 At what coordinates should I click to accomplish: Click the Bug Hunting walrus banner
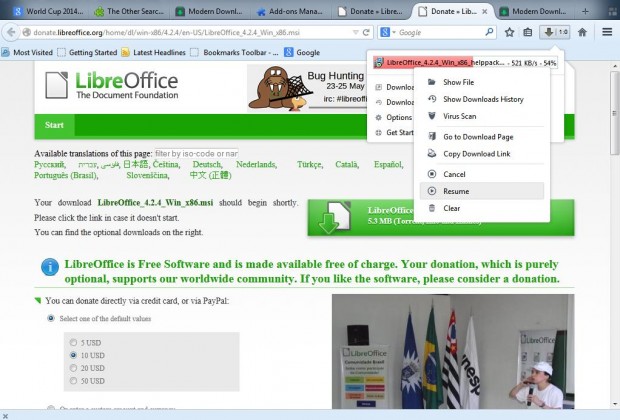[x=308, y=88]
